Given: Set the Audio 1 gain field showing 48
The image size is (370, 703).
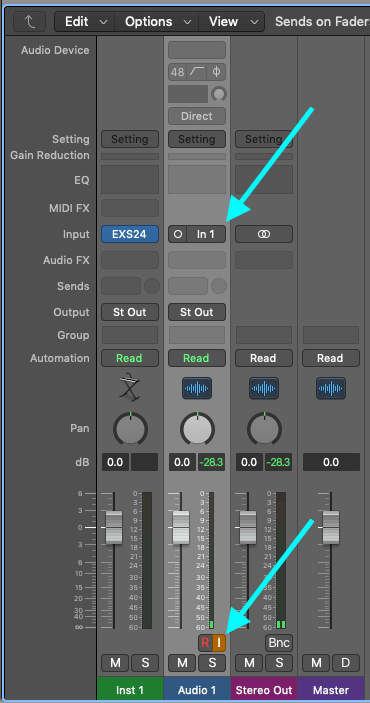Looking at the screenshot, I should point(177,72).
